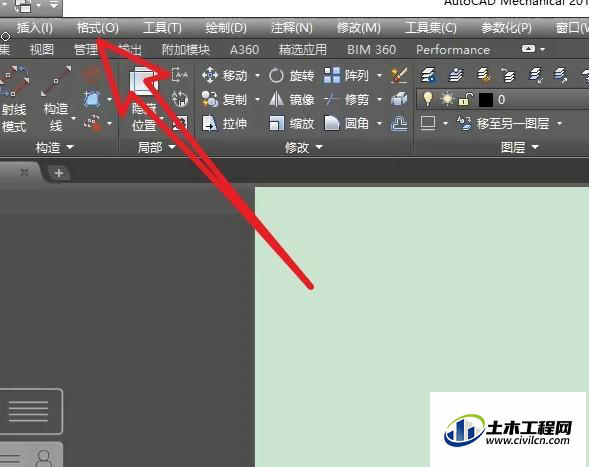Image resolution: width=589 pixels, height=467 pixels.
Task: Switch to the Performance ribbon tab
Action: [x=453, y=50]
